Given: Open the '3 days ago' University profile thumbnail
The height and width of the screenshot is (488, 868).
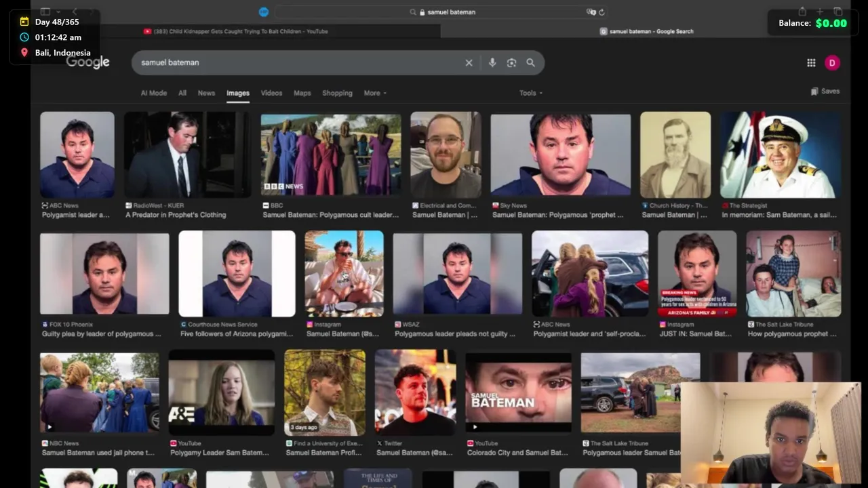Looking at the screenshot, I should (x=325, y=392).
